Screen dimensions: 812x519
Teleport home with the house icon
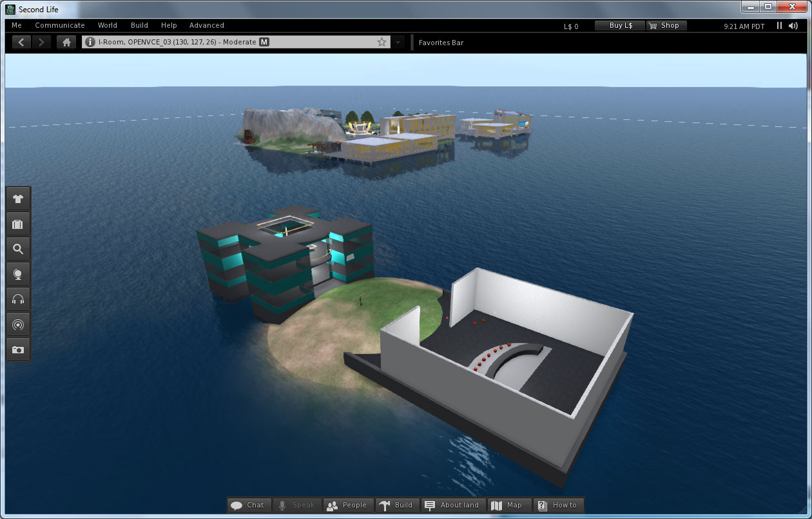pyautogui.click(x=66, y=42)
